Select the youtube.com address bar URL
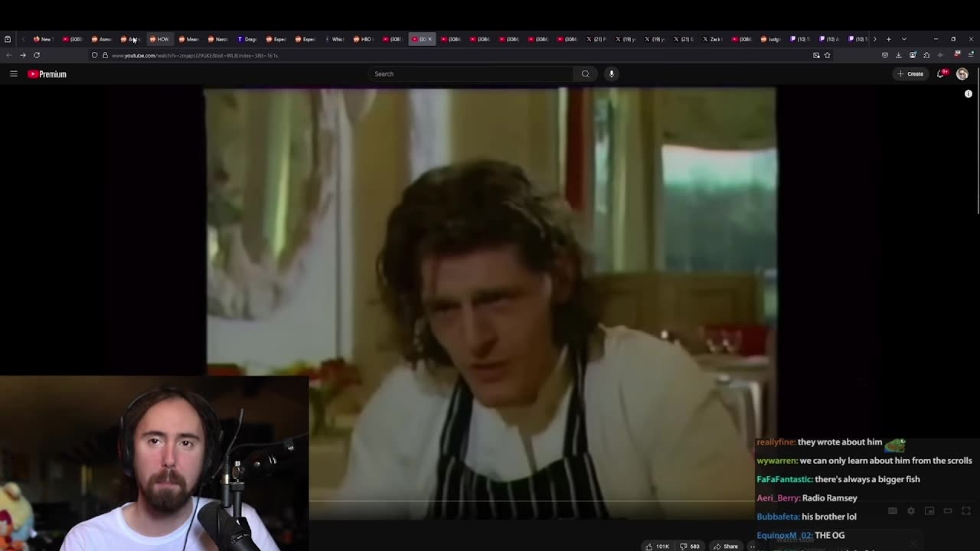 [195, 55]
